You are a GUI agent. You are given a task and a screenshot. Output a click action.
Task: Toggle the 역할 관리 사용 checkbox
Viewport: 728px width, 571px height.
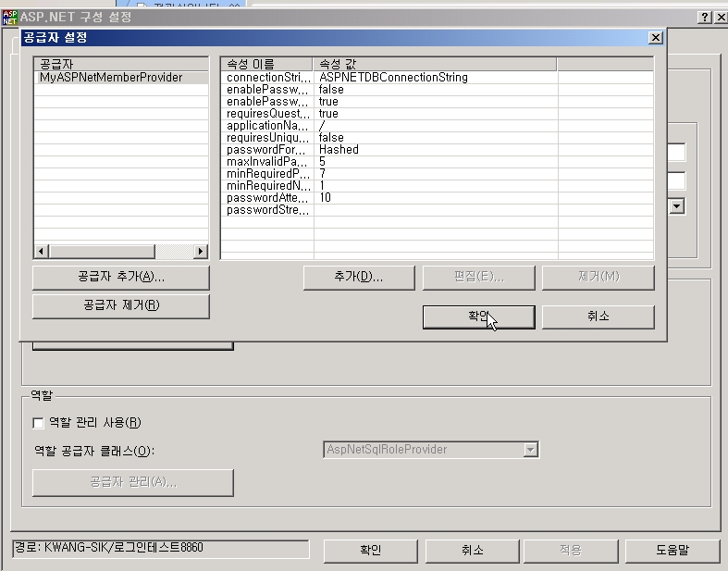click(38, 423)
